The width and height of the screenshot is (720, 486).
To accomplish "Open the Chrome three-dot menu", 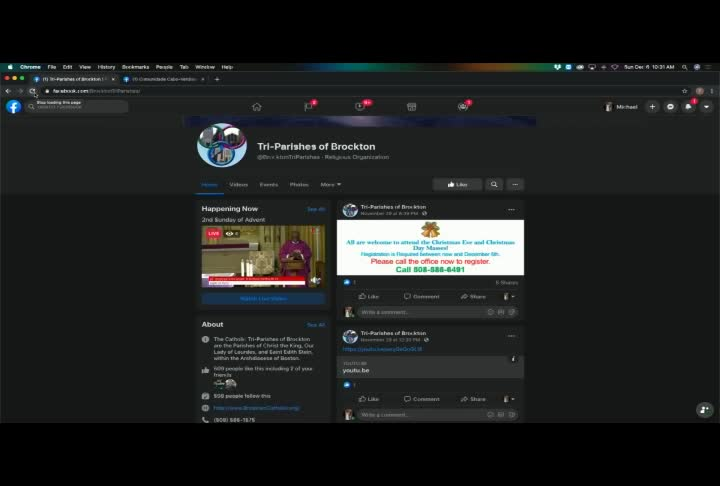I will coord(712,91).
